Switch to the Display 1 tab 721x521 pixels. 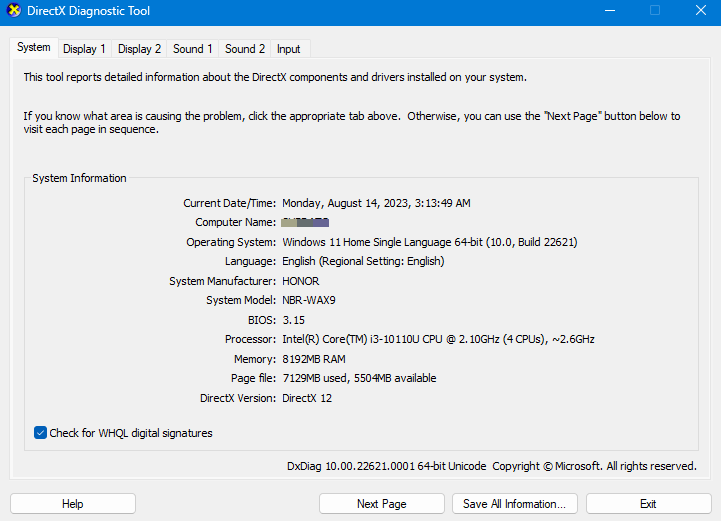[x=84, y=49]
